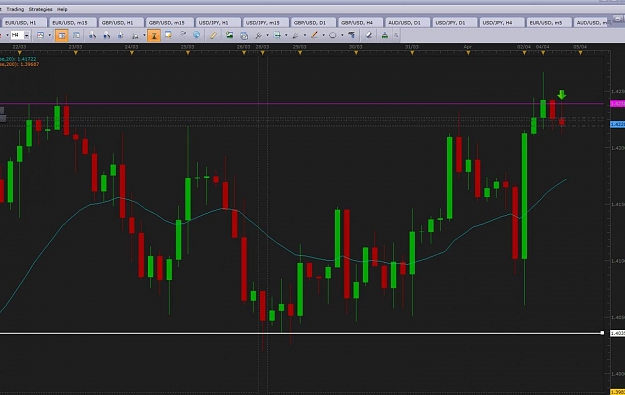Select the orange line drawing tool
The width and height of the screenshot is (625, 395).
coord(314,35)
